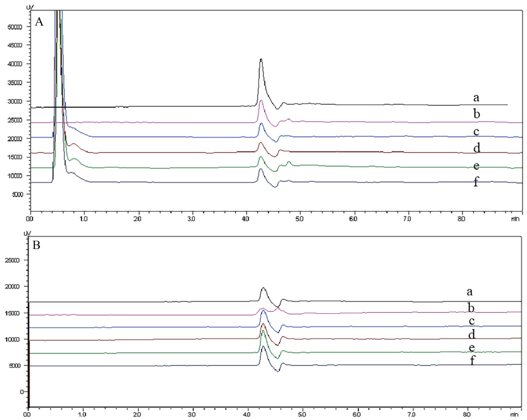Click the 50000 y-axis tick in panel A
Screen dimensions: 527x420
15,27
